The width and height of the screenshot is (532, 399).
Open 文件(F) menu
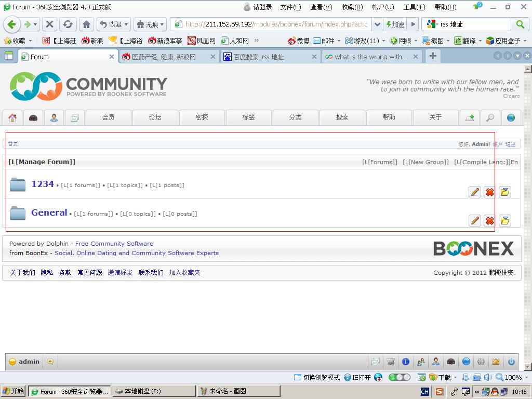[x=290, y=7]
